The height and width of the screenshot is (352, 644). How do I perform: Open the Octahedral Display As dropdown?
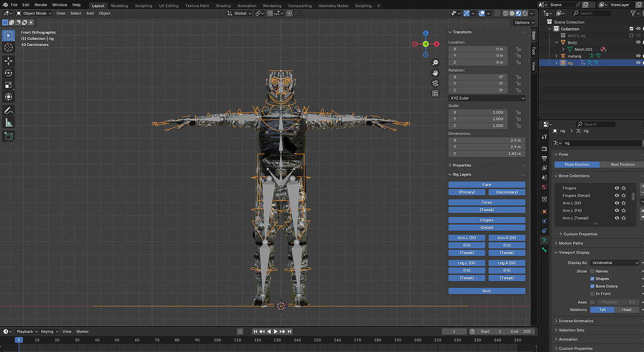click(x=615, y=263)
